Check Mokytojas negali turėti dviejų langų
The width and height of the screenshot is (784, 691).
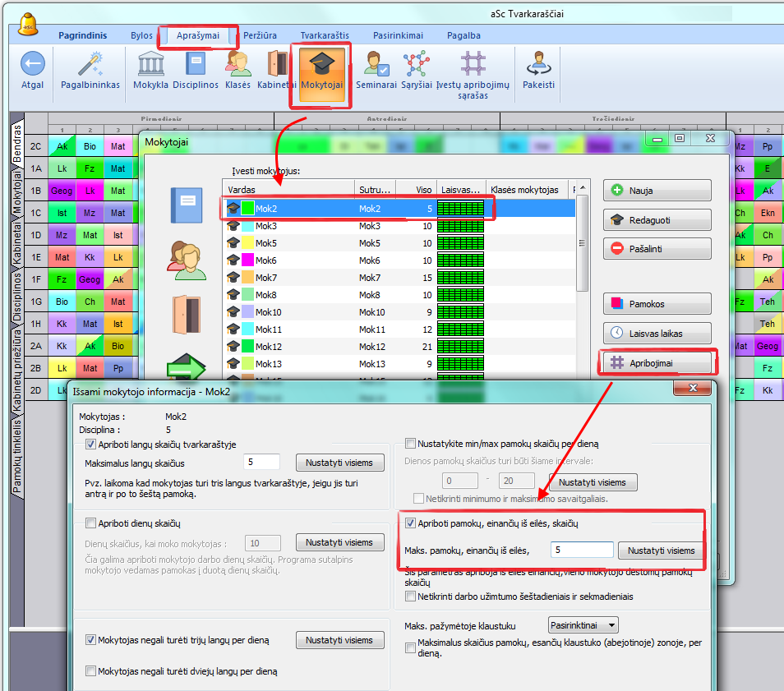(91, 671)
